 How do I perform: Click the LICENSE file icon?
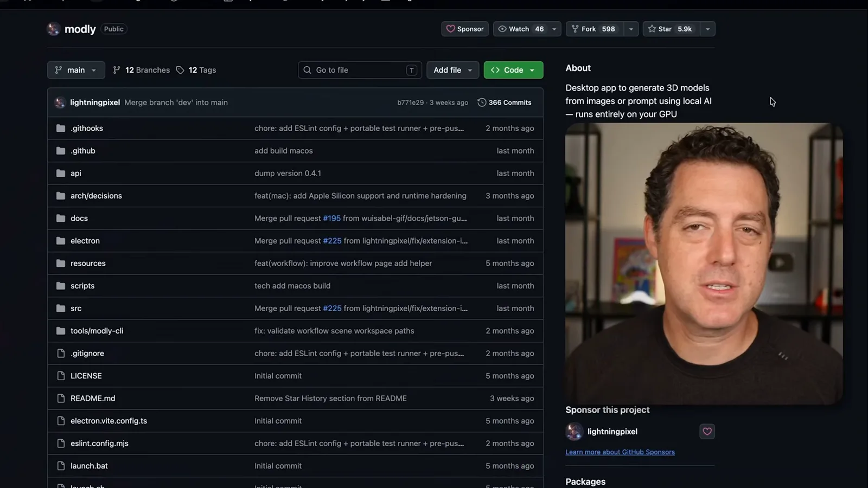pos(61,376)
